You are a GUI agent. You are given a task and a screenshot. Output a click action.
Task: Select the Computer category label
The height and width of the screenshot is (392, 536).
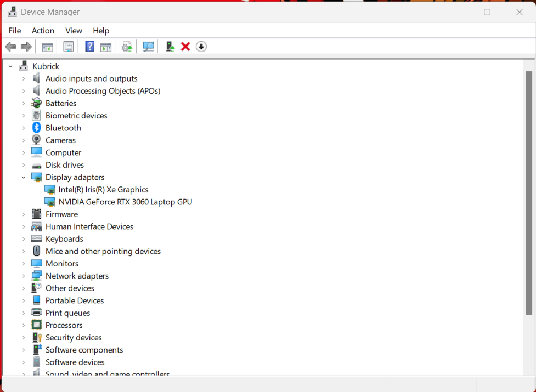coord(63,152)
